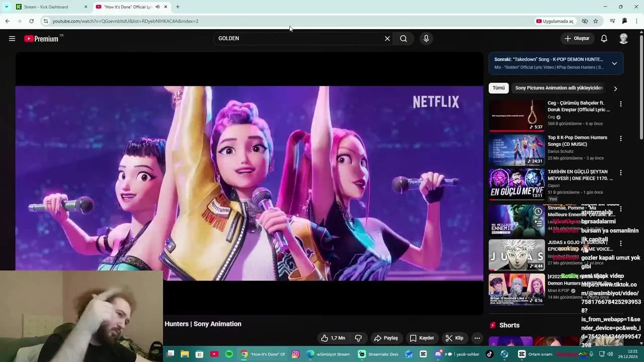Bookmark this page with star
This screenshot has height=362, width=644.
coord(596,21)
